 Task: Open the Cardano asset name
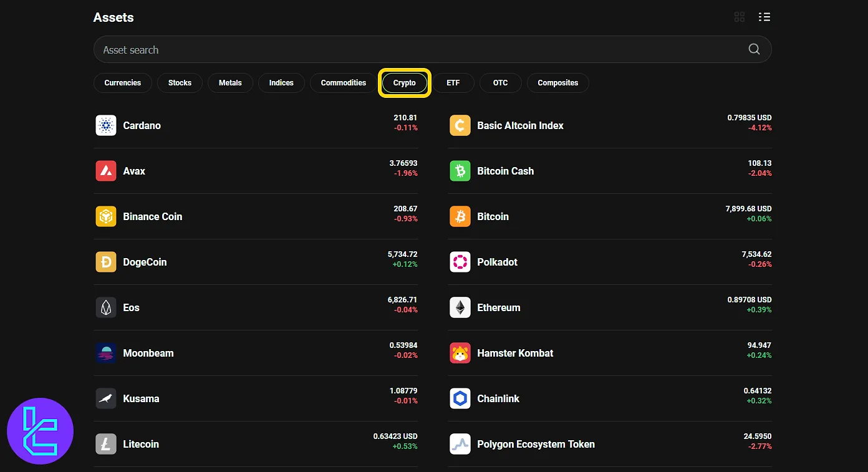(142, 125)
